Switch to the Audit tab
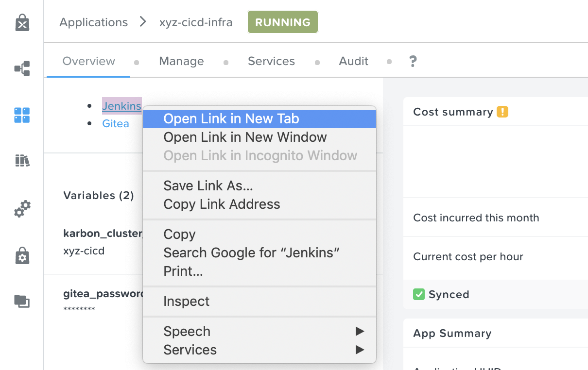Screen dimensions: 588x370 354,61
